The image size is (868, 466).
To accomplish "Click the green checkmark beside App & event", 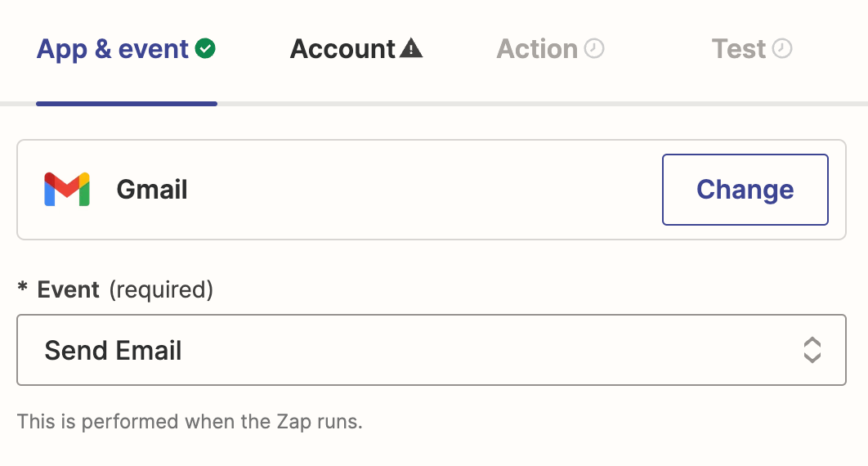I will pos(206,50).
